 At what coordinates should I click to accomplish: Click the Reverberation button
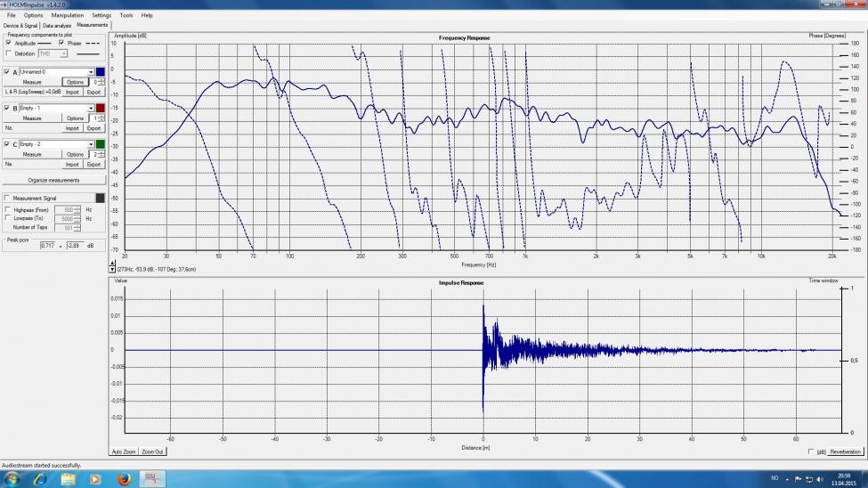(x=846, y=452)
